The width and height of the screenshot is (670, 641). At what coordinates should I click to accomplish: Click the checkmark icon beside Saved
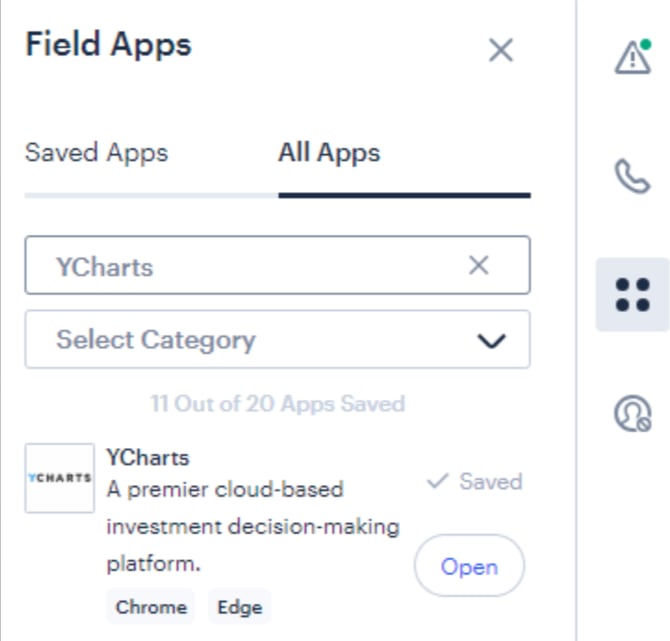click(x=438, y=481)
